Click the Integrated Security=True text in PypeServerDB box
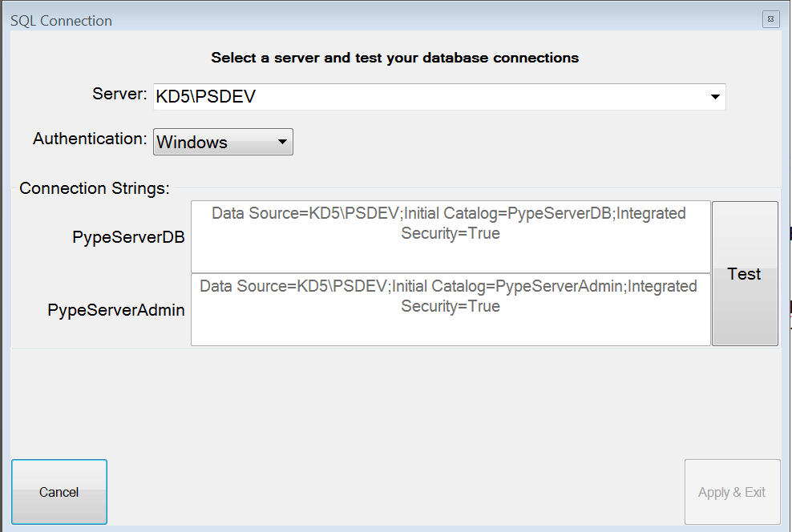This screenshot has width=792, height=532. tap(543, 223)
